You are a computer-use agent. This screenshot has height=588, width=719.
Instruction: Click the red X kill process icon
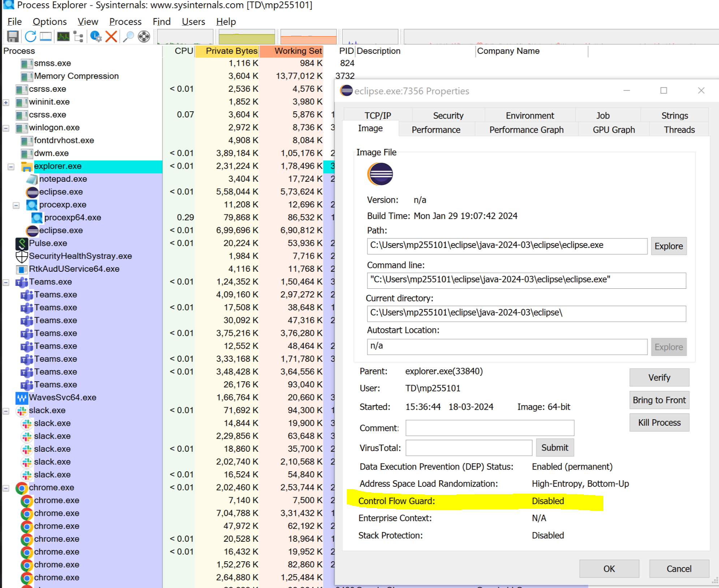111,37
